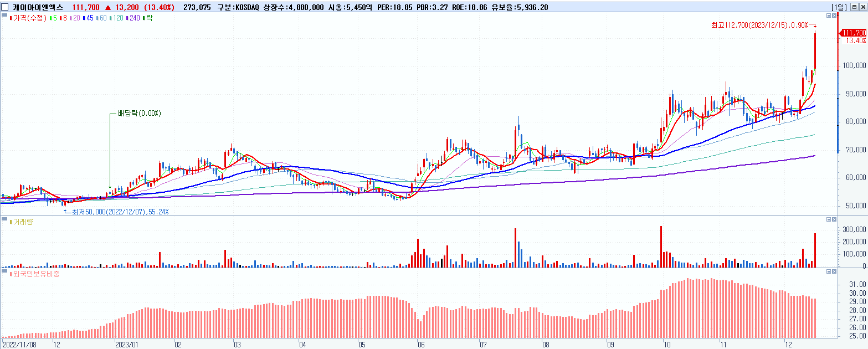
Task: Click the change amount 13,200
Action: tap(127, 7)
